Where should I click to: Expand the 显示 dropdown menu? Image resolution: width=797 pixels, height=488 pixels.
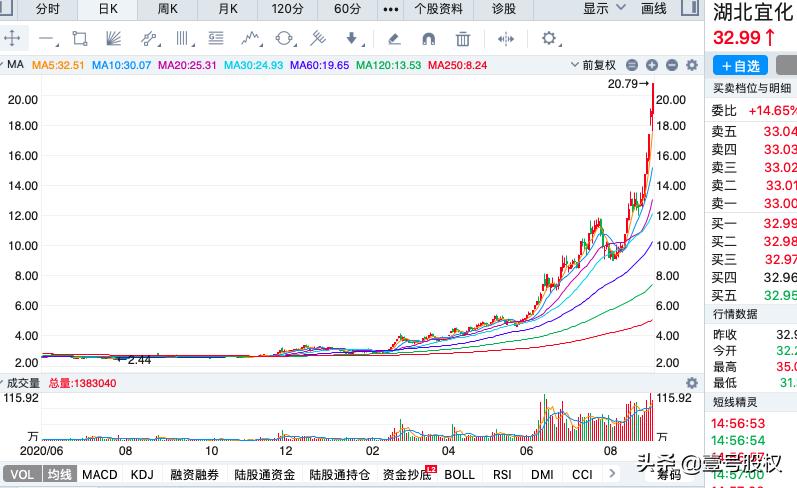[602, 9]
